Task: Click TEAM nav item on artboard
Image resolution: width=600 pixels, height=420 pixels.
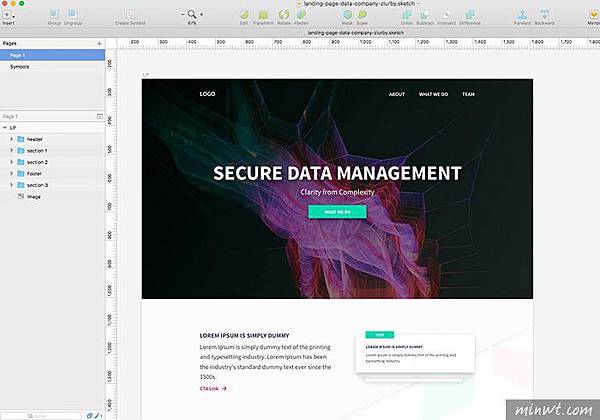Action: [x=468, y=94]
